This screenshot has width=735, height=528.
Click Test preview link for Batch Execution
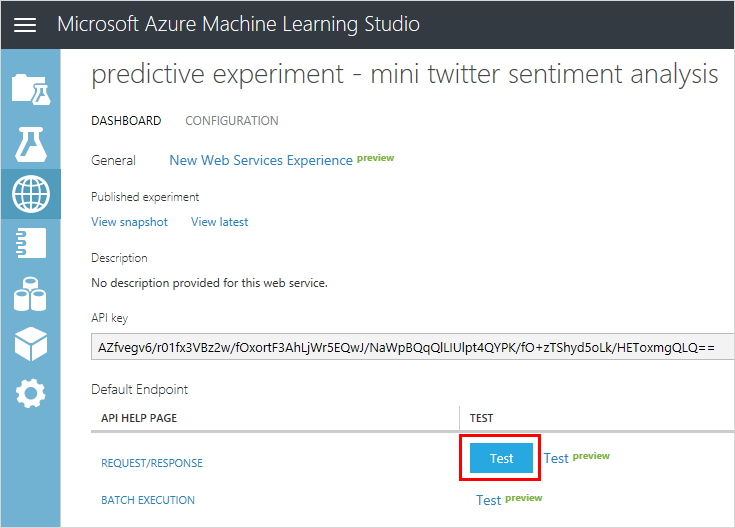pyautogui.click(x=489, y=500)
